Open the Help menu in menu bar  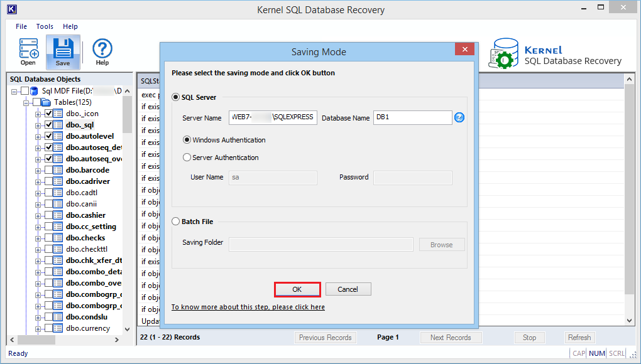coord(70,26)
